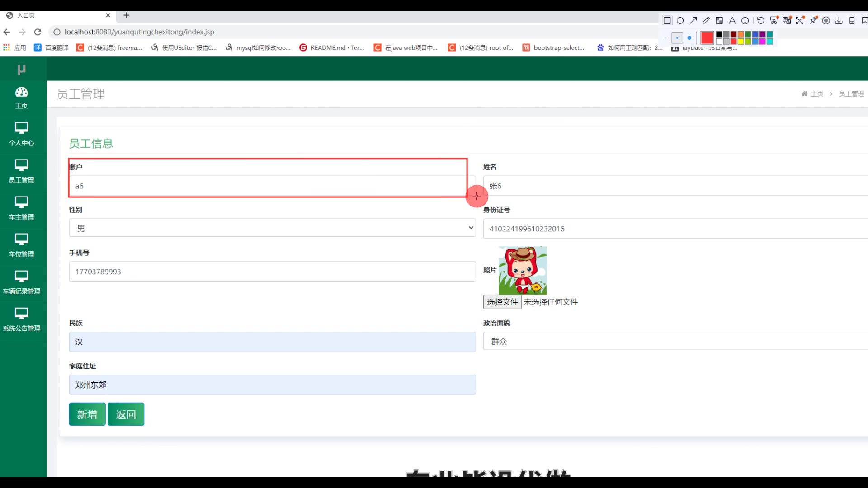Click the pin screenshot icon

(x=813, y=21)
